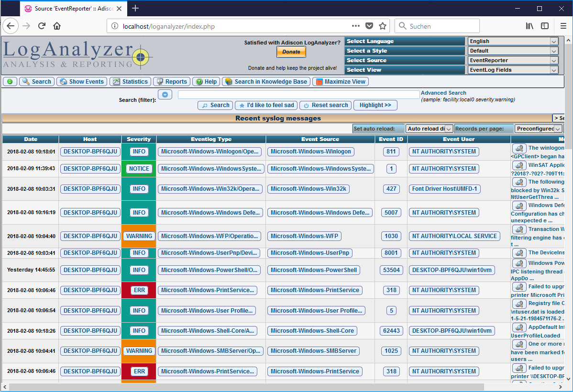Open the Select Language dropdown

coord(513,41)
